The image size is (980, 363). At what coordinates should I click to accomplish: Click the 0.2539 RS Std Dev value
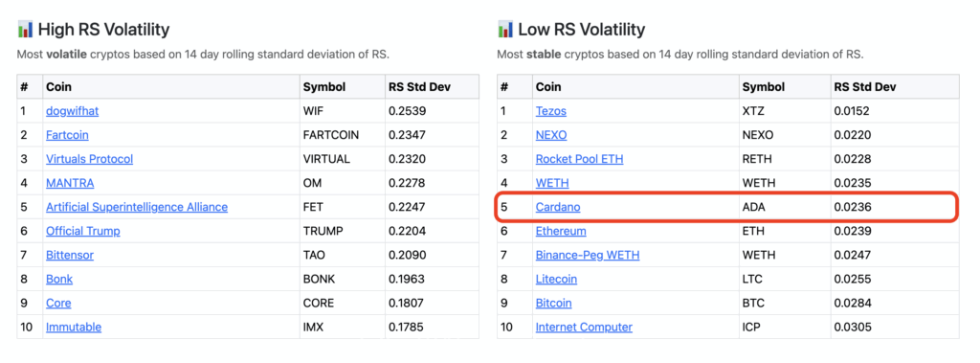click(408, 111)
